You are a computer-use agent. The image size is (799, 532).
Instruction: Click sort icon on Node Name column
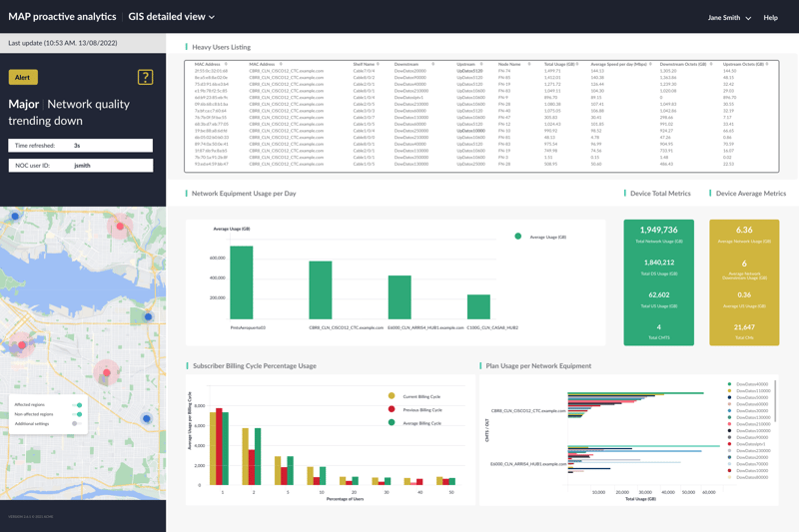pos(531,64)
